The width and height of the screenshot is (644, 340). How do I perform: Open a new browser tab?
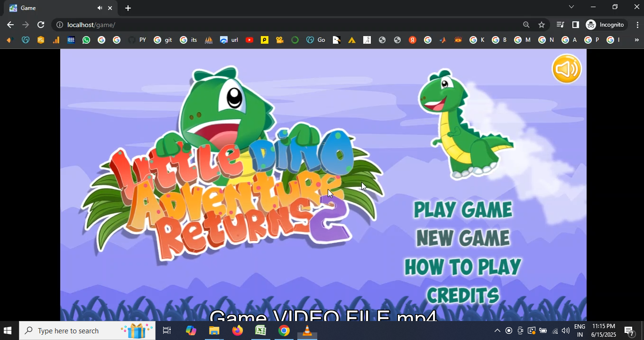(128, 8)
